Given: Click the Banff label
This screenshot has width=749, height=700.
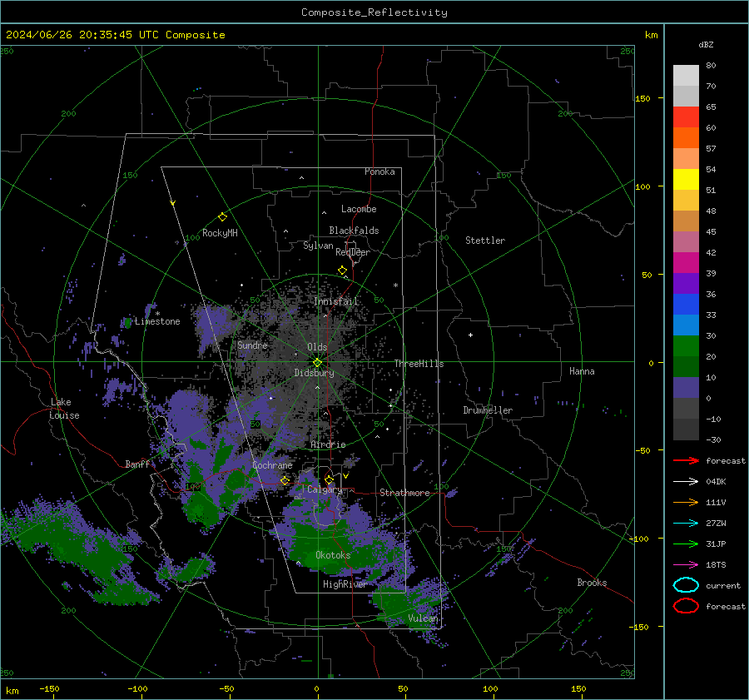Looking at the screenshot, I should [x=137, y=464].
